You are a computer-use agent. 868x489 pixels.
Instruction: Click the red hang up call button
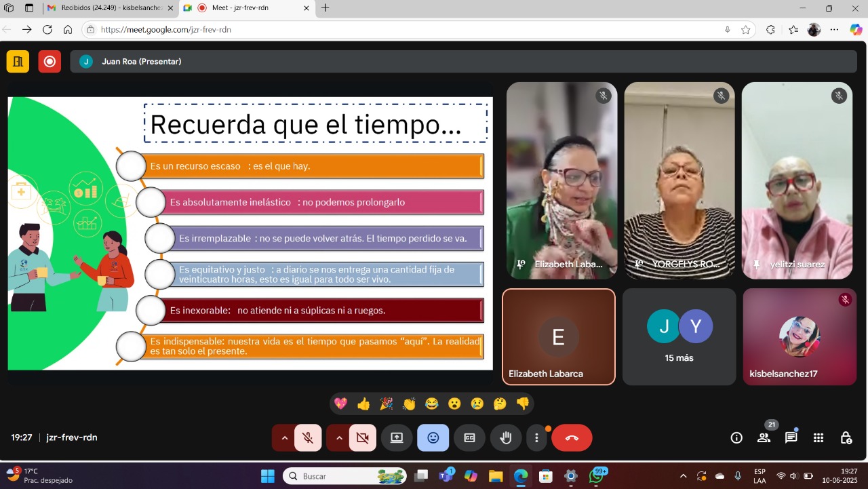click(x=572, y=438)
